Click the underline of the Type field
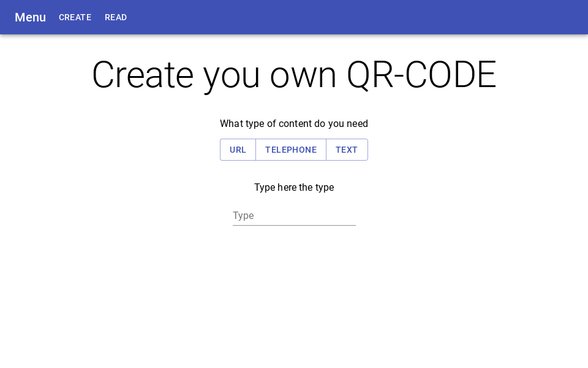 point(294,225)
